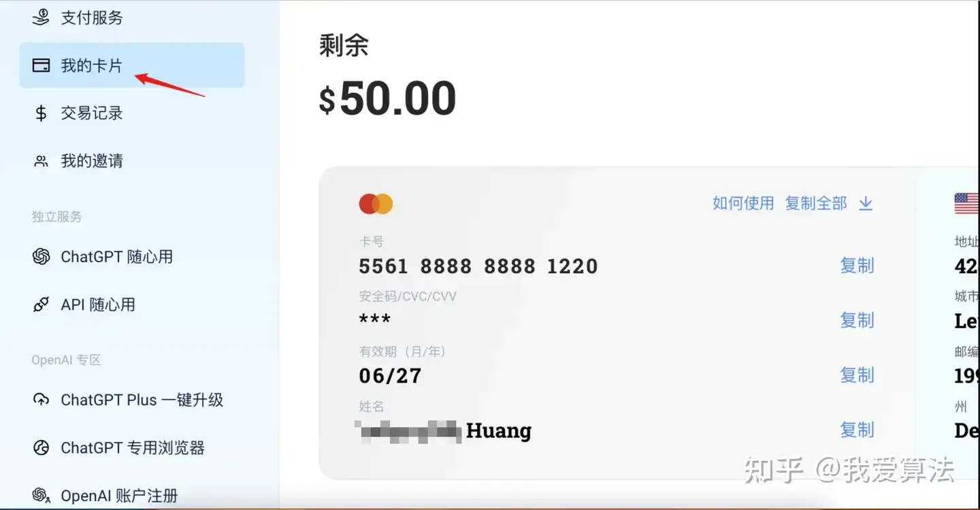Click the 如何使用 link
This screenshot has width=980, height=510.
click(743, 203)
